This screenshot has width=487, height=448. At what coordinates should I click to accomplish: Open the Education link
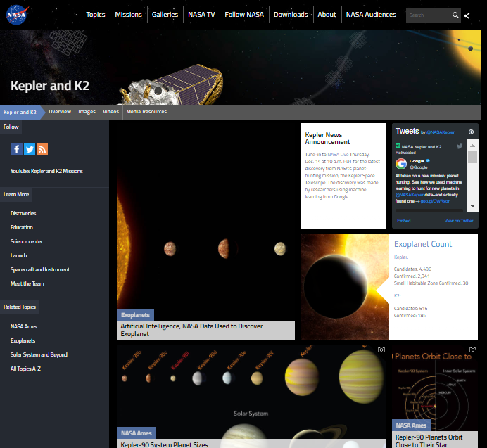[21, 227]
